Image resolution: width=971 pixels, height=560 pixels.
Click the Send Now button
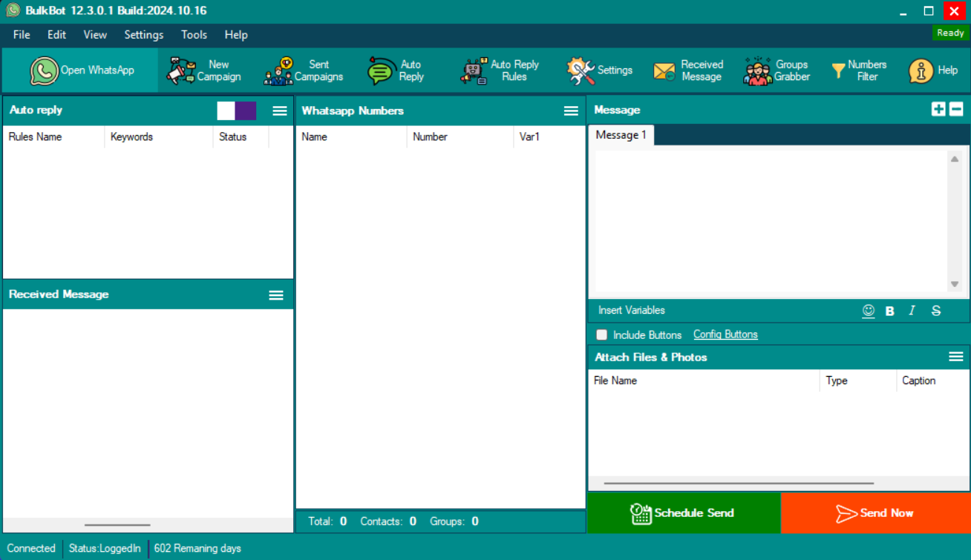(x=875, y=513)
